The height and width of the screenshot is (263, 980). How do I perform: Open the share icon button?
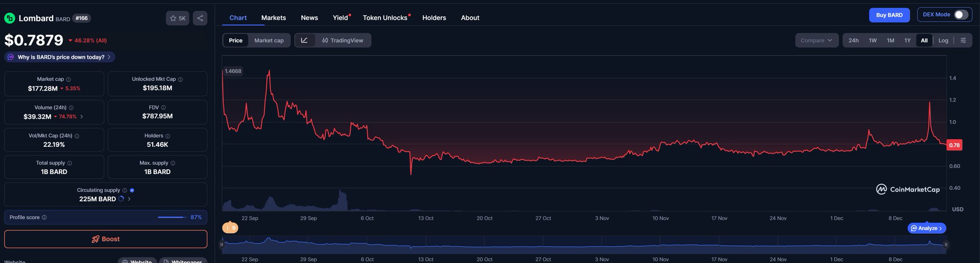tap(200, 18)
